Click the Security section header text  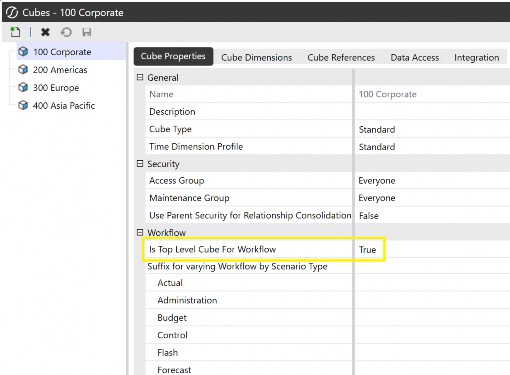click(x=163, y=164)
